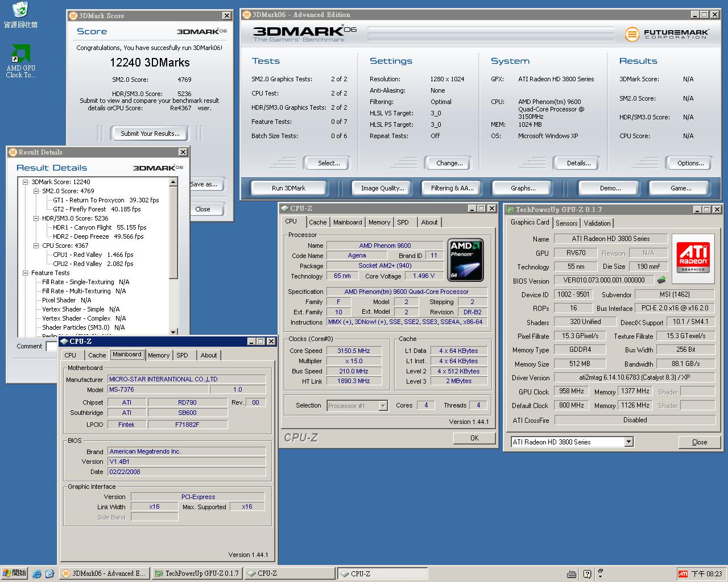Open the Cache tab in the CPU-Z CPU window

[317, 222]
